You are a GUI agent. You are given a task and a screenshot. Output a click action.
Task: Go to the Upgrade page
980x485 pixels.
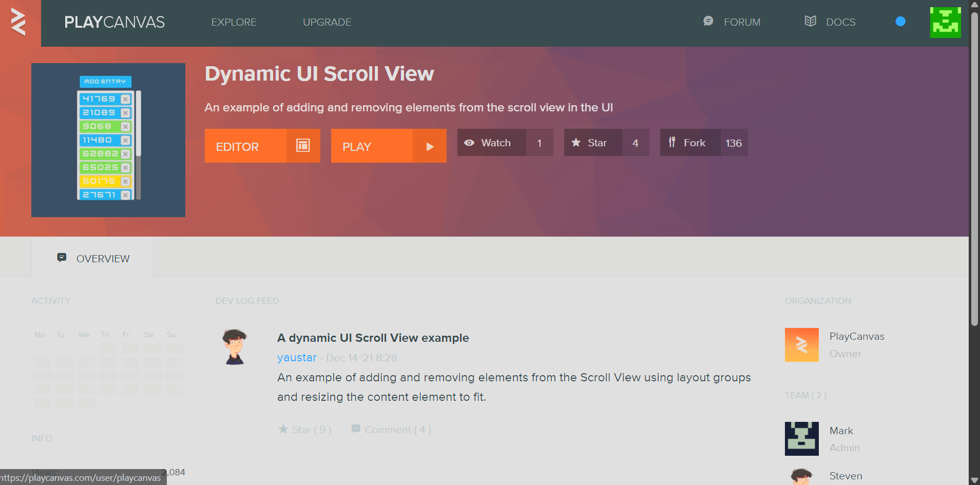click(x=327, y=22)
